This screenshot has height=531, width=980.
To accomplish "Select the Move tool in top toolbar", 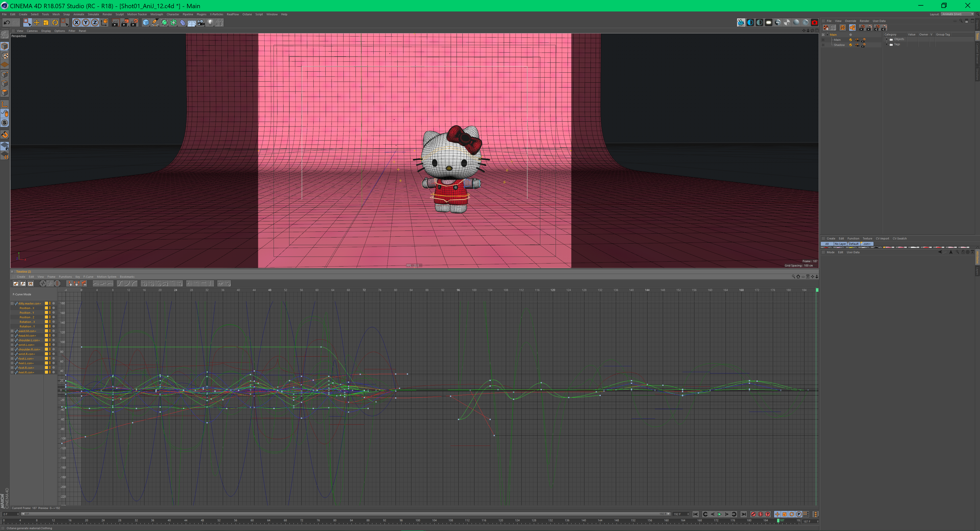I will click(x=37, y=23).
